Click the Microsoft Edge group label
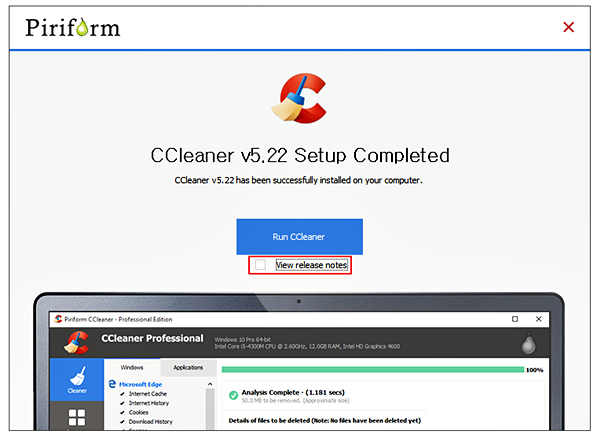The image size is (600, 434). tap(140, 384)
